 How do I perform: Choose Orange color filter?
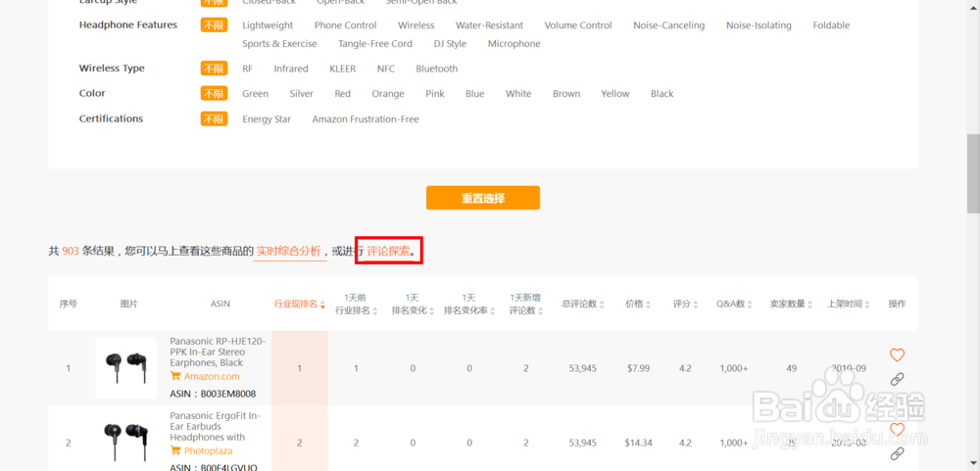pyautogui.click(x=388, y=94)
